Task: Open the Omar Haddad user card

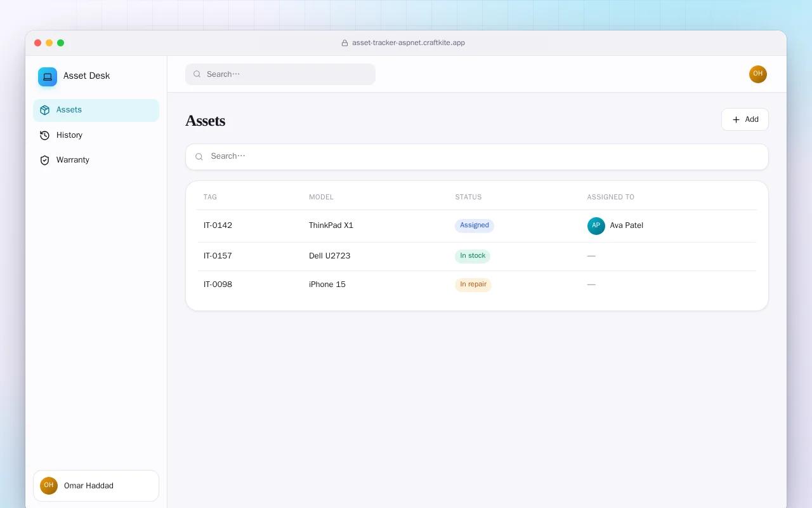Action: point(96,486)
